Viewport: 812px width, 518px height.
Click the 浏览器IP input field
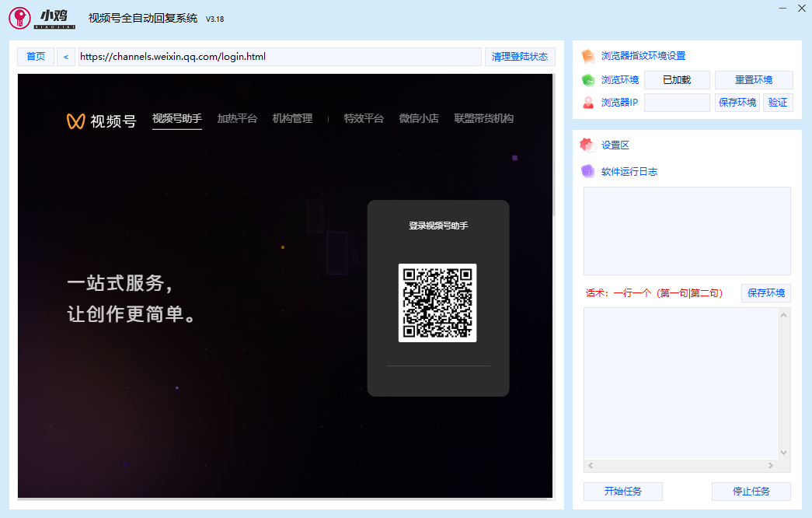(677, 103)
